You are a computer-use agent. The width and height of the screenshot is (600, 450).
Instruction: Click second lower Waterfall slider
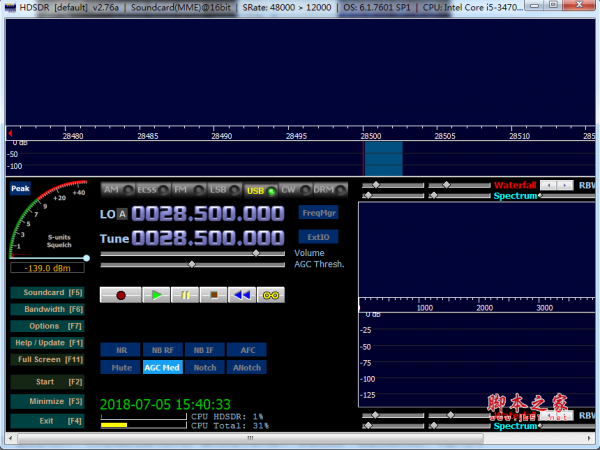click(x=460, y=415)
